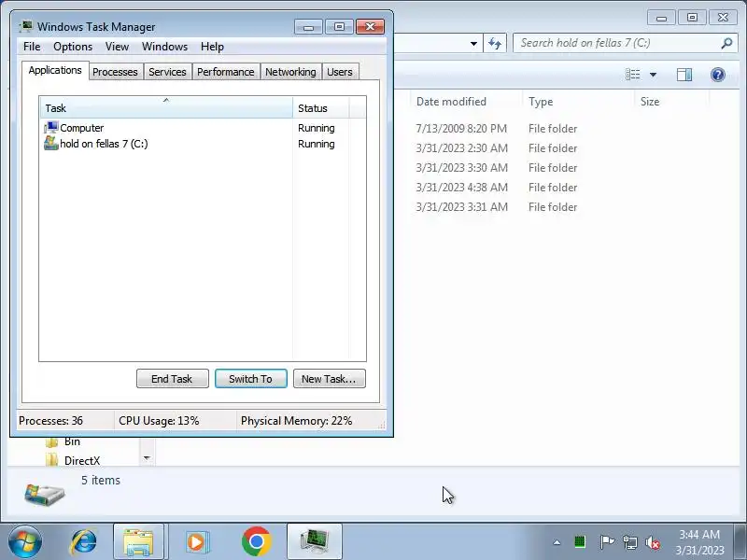Screen dimensions: 747x560
Task: Click Physical Memory: 22% in status bar
Action: (296, 421)
